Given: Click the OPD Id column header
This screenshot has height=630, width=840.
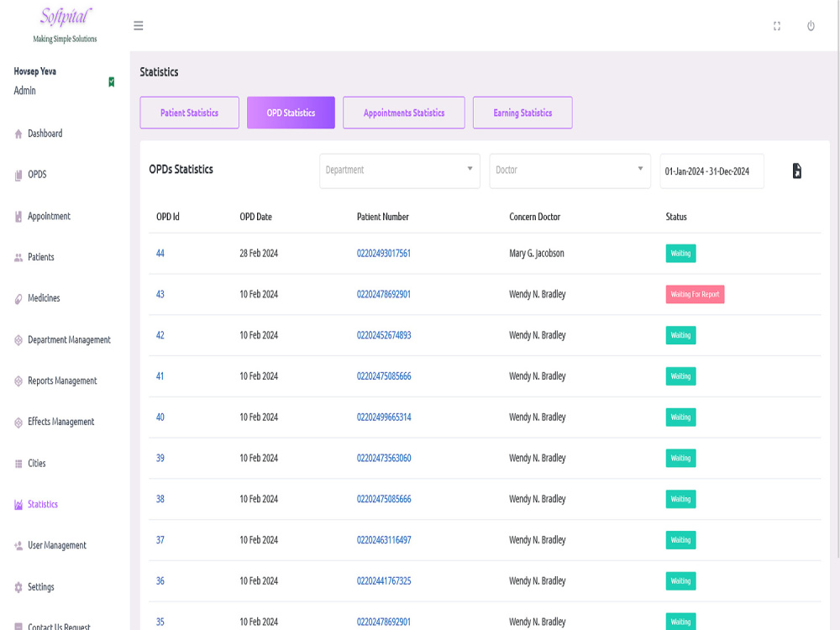Looking at the screenshot, I should [168, 217].
